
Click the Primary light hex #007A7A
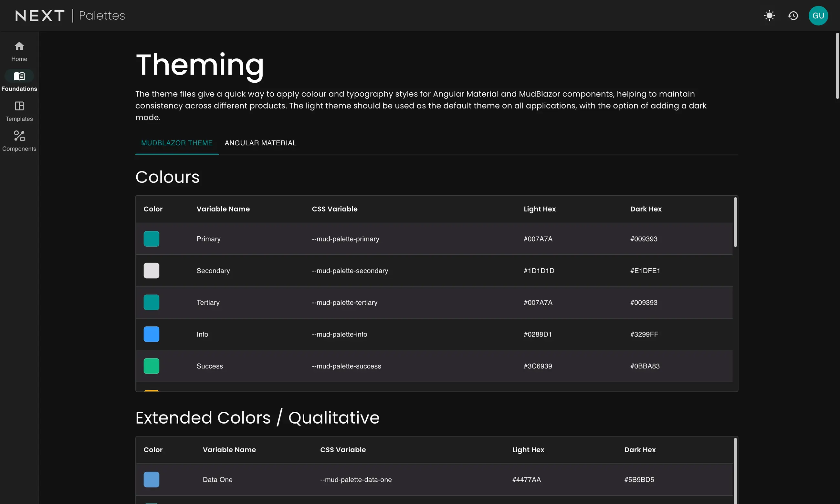pyautogui.click(x=538, y=239)
